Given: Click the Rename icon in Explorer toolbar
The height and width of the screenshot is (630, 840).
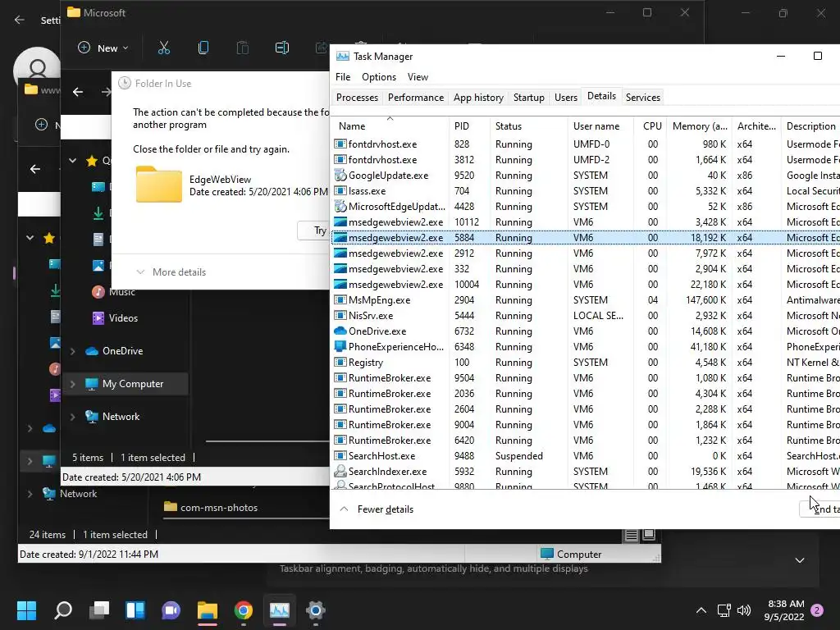Looking at the screenshot, I should 282,48.
